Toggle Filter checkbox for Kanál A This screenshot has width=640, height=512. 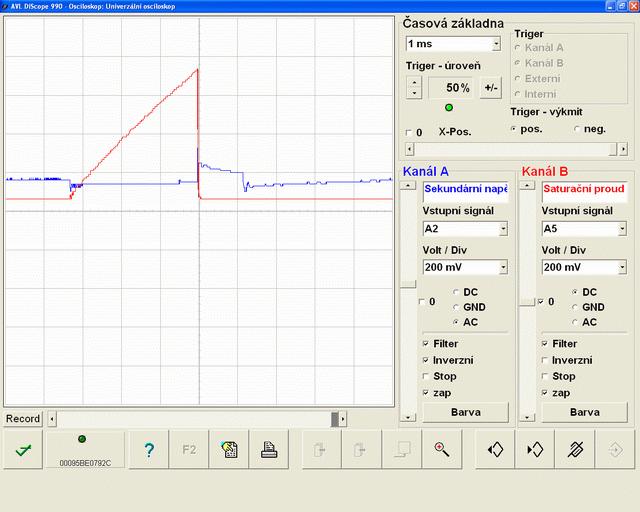tap(426, 344)
